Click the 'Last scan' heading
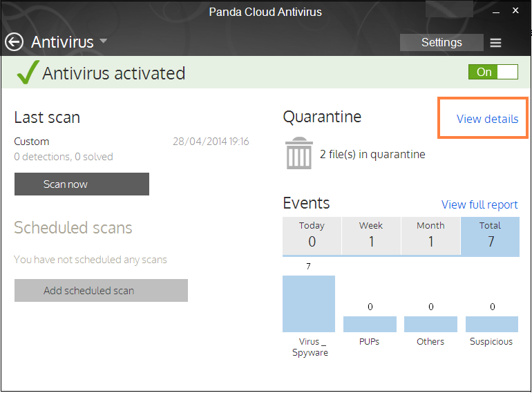Viewport: 532px width, 393px height. click(x=47, y=117)
